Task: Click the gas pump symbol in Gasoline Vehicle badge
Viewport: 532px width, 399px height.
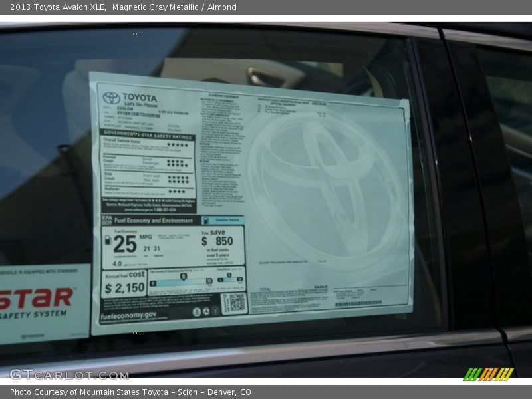Action: tap(206, 220)
